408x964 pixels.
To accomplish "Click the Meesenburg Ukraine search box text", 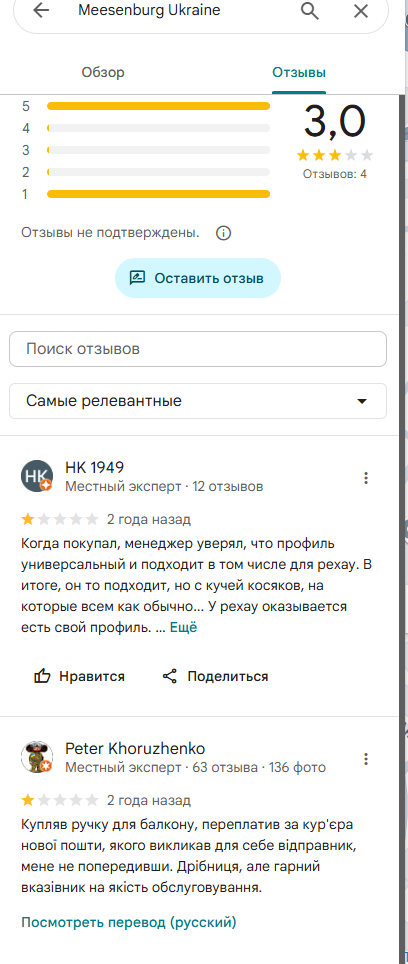I will click(149, 10).
